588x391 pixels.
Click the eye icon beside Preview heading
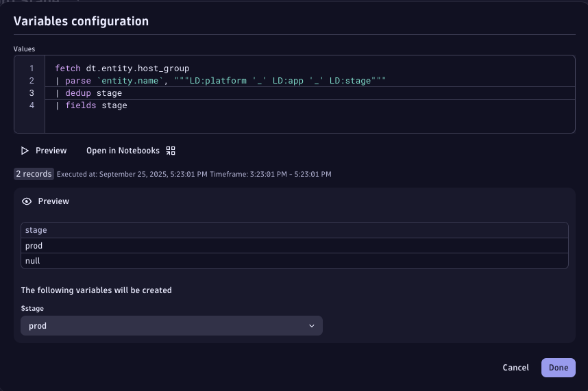pos(27,201)
